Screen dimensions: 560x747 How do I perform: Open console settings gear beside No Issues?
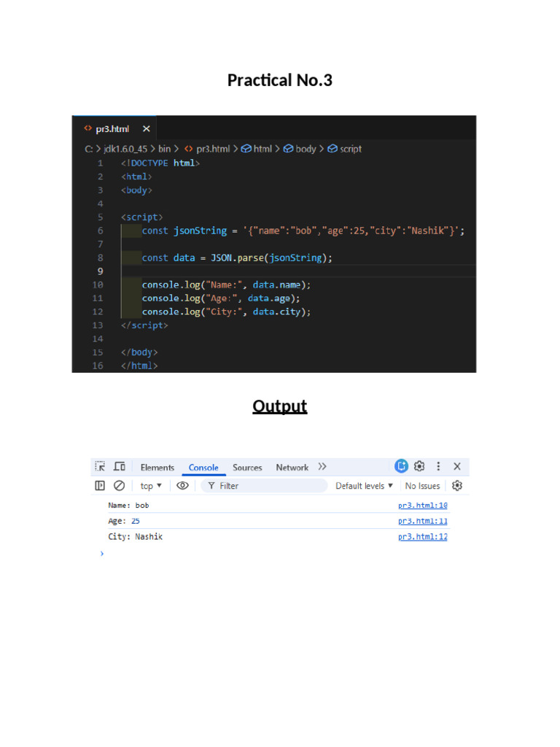[x=457, y=485]
